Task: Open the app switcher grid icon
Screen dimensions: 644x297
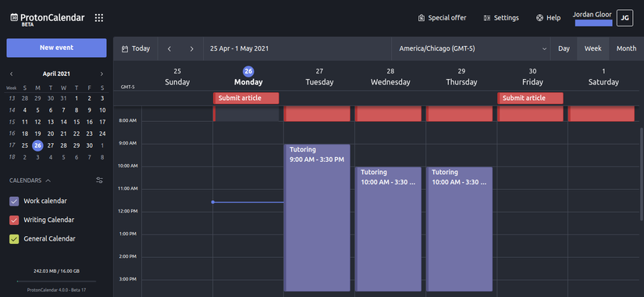Action: (99, 18)
